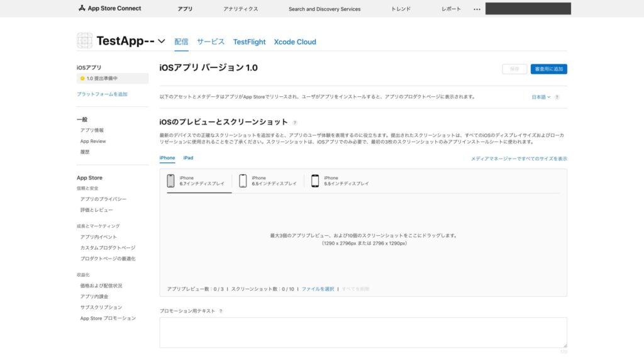Open 評価とレビュー in sidebar
Image resolution: width=644 pixels, height=358 pixels.
pos(96,210)
